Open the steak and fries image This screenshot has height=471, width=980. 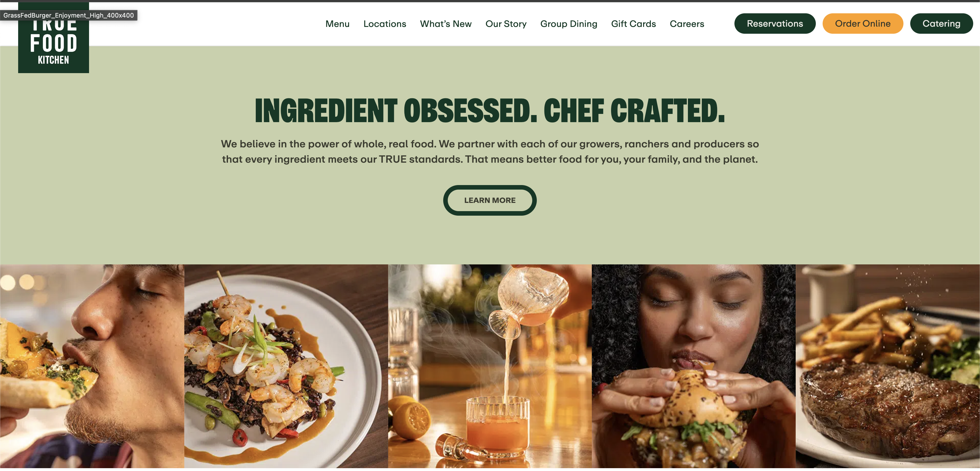(888, 366)
